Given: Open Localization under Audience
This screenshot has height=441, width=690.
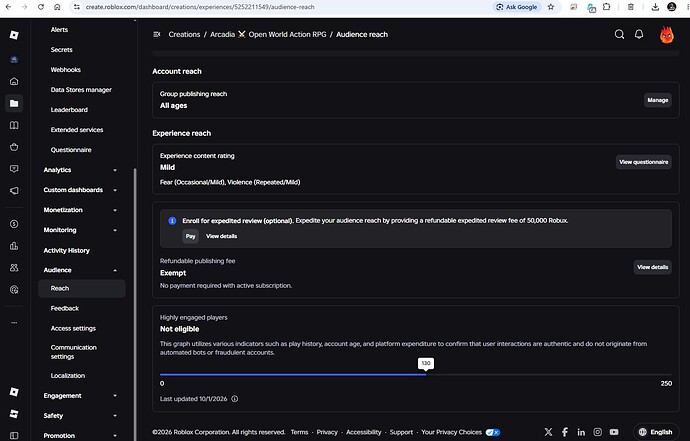Looking at the screenshot, I should pyautogui.click(x=68, y=375).
